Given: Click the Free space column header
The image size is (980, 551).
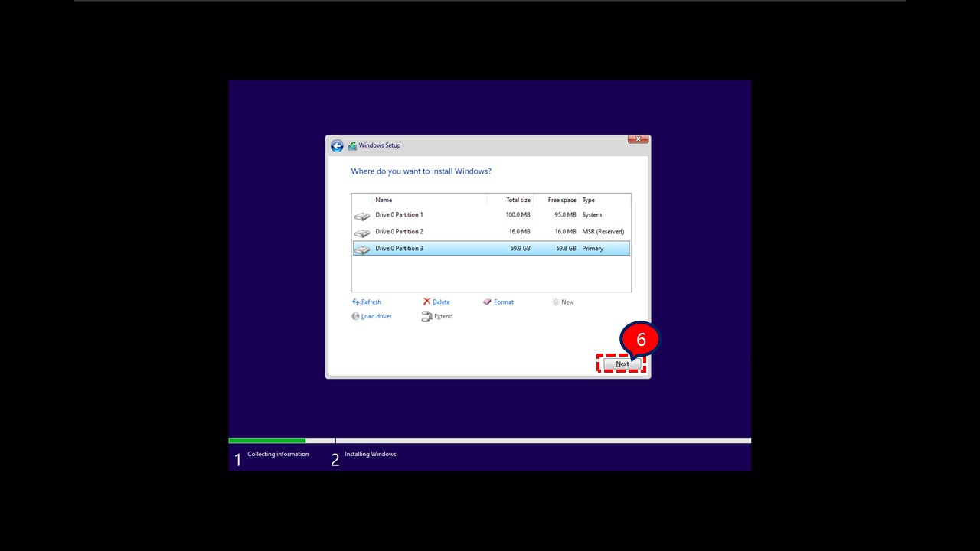Looking at the screenshot, I should [x=562, y=200].
